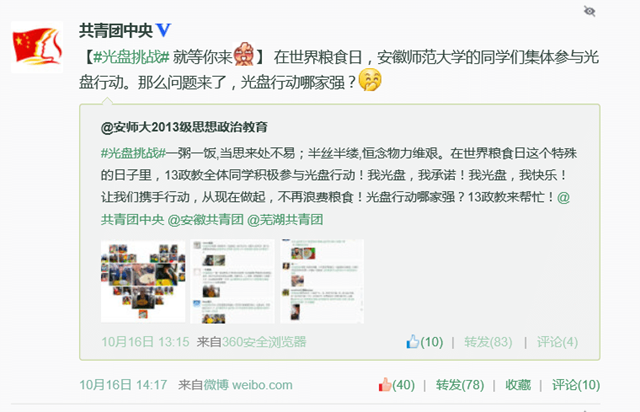Click 转发(78) to repost

(x=460, y=385)
